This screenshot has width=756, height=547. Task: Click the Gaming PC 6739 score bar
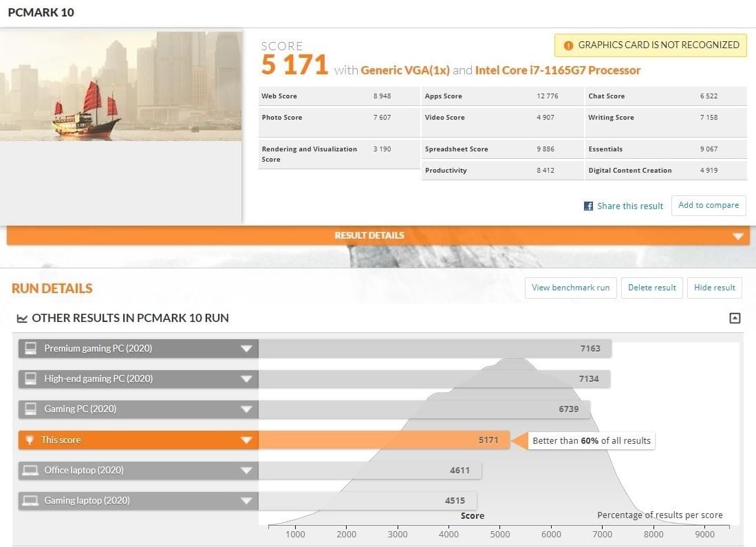pyautogui.click(x=424, y=409)
